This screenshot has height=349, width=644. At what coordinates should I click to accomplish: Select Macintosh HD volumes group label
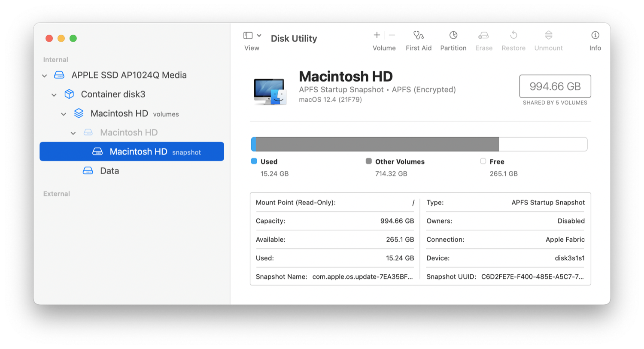[134, 114]
